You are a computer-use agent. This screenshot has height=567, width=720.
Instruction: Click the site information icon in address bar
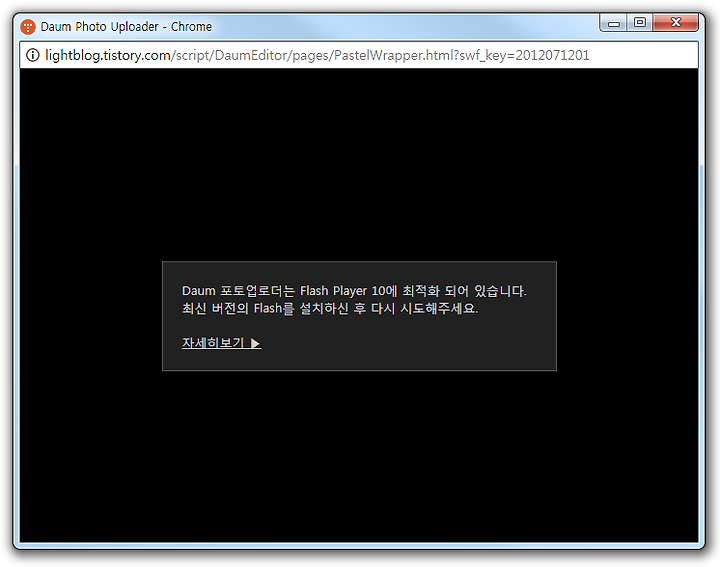33,55
